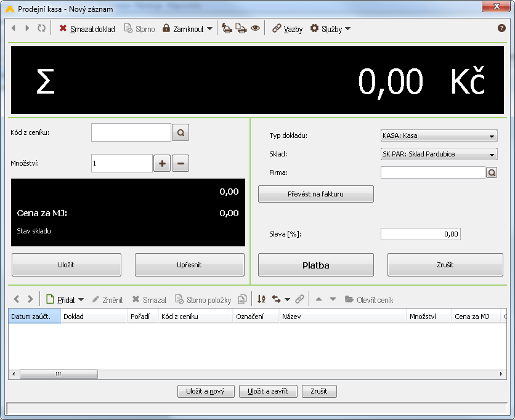Click the Cena za MJ column header
This screenshot has height=420, width=515.
[x=476, y=317]
